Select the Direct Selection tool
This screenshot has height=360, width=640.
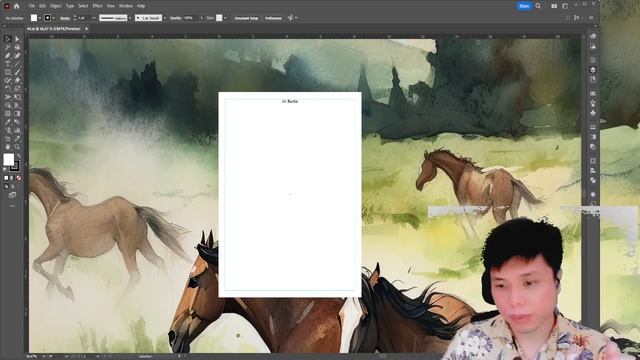17,39
